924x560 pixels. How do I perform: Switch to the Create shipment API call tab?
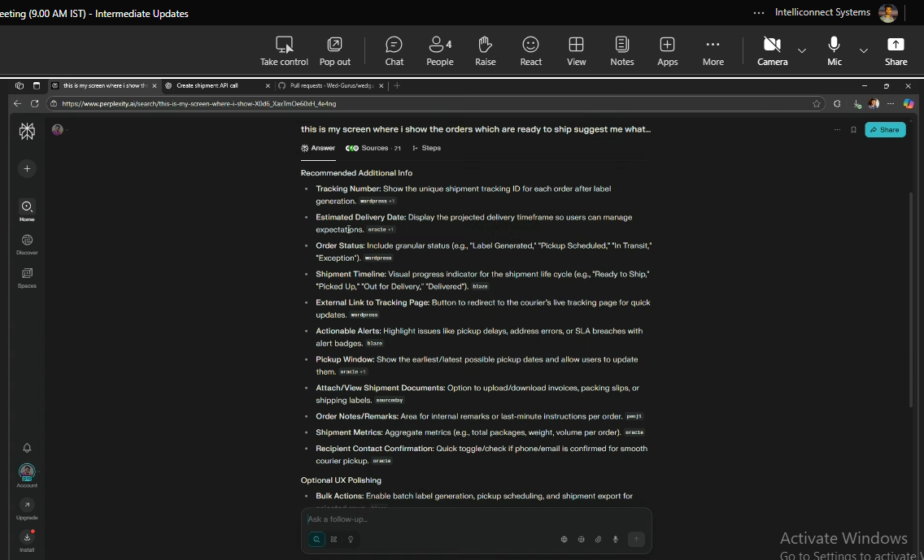tap(210, 85)
